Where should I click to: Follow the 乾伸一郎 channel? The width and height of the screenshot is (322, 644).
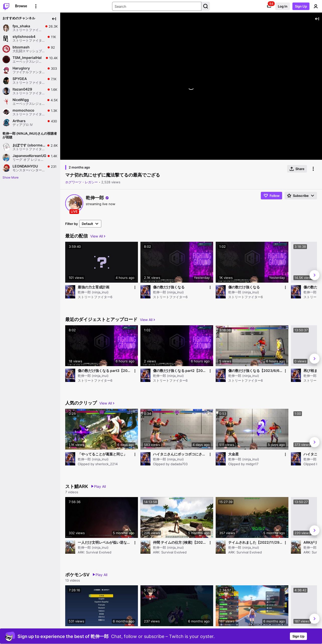271,196
